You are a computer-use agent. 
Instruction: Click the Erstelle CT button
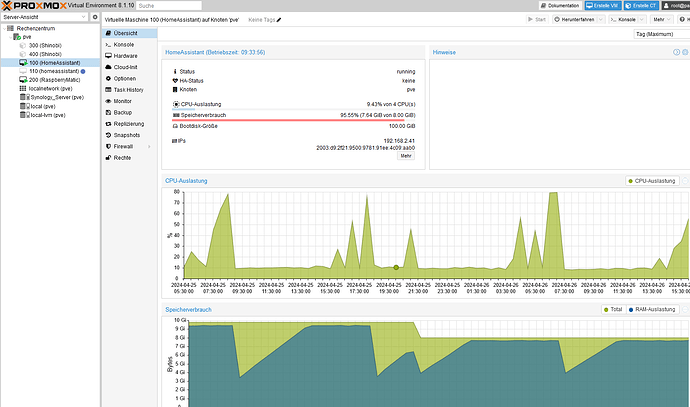pos(641,6)
